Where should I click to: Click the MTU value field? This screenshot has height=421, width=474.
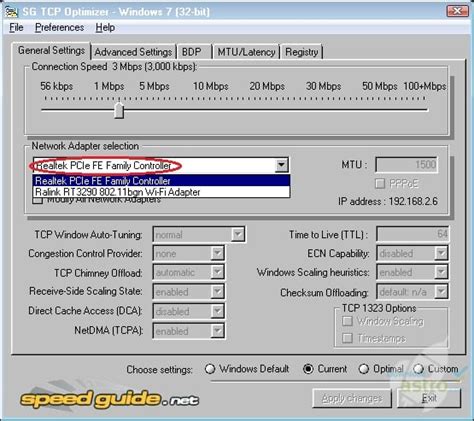click(406, 165)
